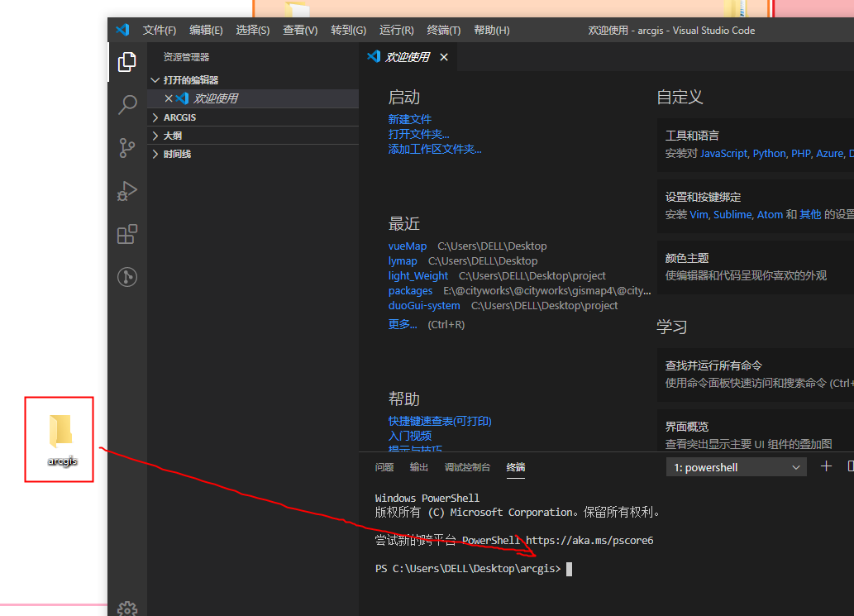Install Python support link
The width and height of the screenshot is (854, 616).
(769, 154)
